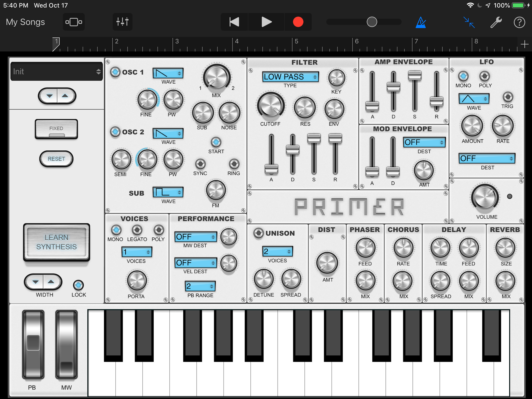Switch to tracks view icon
This screenshot has width=532, height=399.
[74, 22]
